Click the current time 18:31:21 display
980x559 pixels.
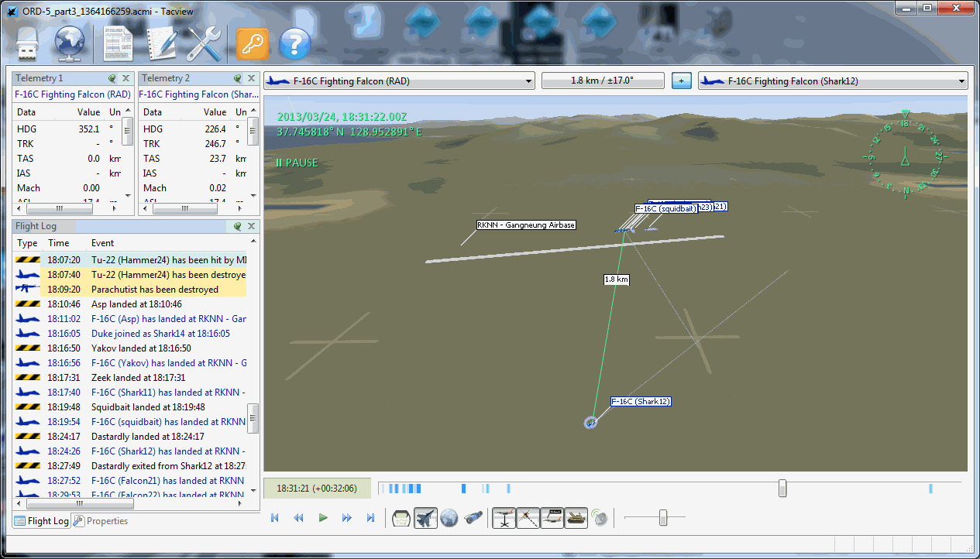(317, 489)
